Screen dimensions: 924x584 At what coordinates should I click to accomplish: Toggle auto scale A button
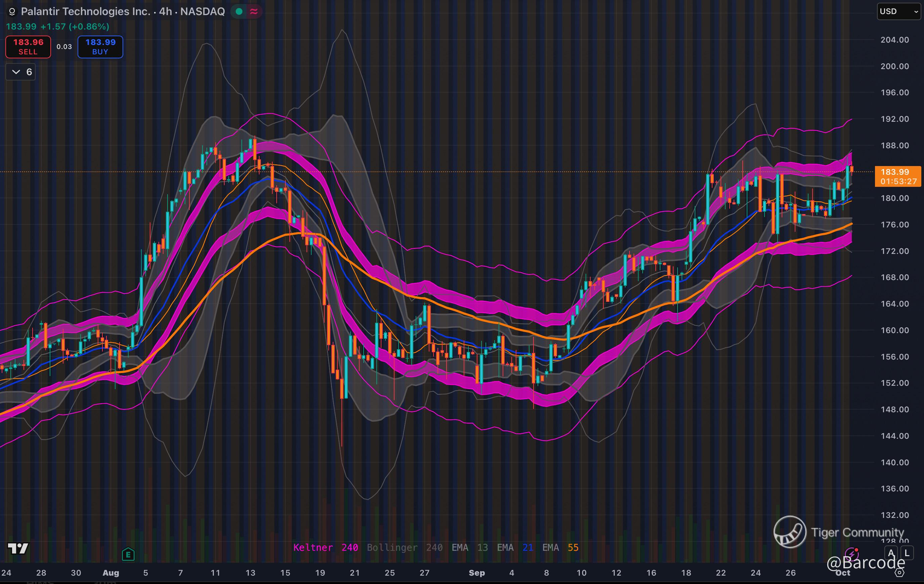pos(891,553)
